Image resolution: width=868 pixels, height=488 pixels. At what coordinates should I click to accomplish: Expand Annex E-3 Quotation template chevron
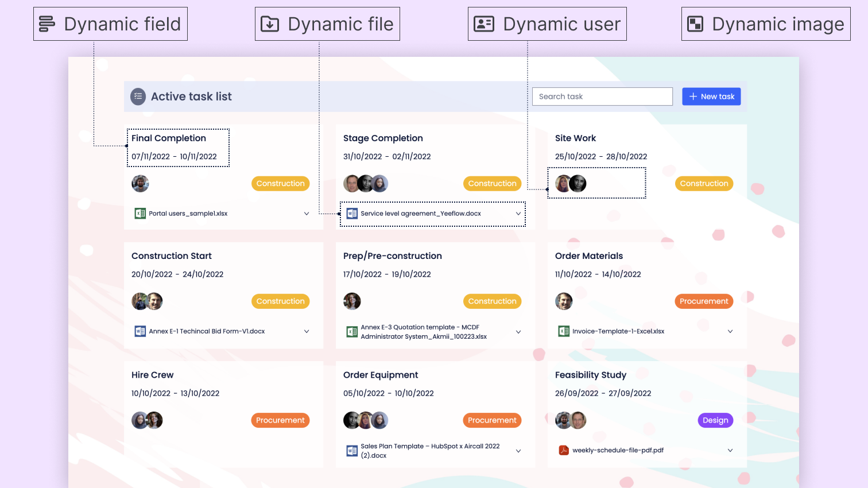point(518,332)
